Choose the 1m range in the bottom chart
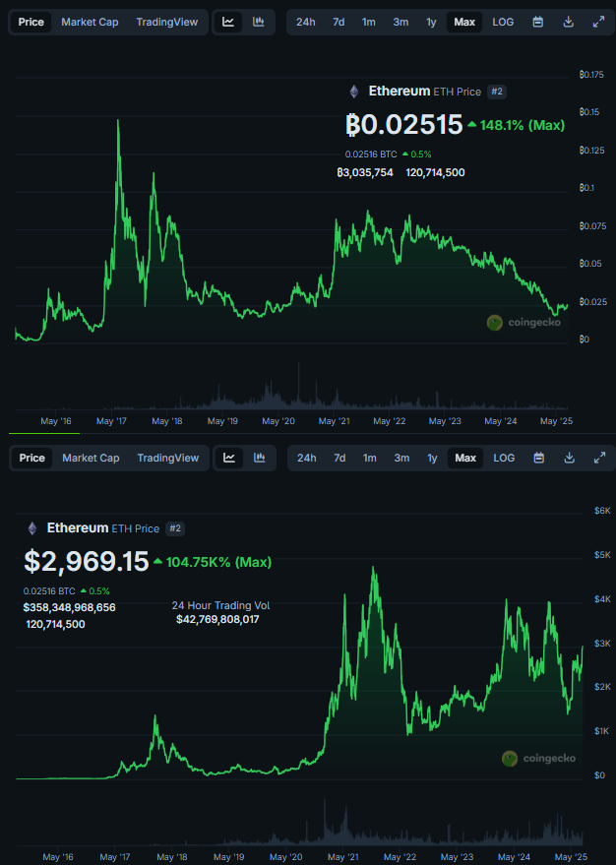Screen dimensions: 616x865 (x=370, y=458)
